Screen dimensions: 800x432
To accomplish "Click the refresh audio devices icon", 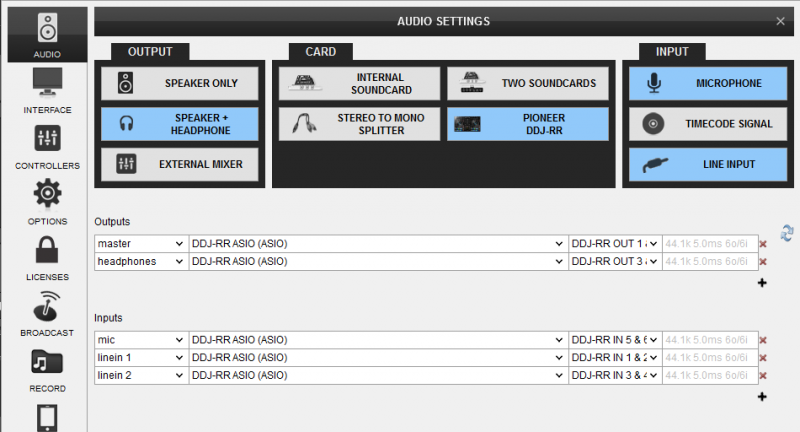I will [x=787, y=232].
